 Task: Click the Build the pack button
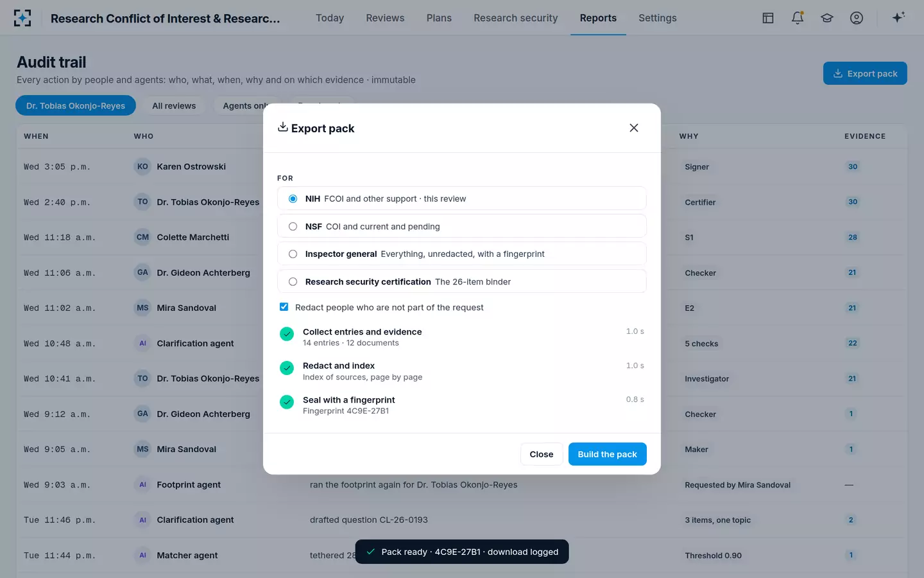coord(607,454)
